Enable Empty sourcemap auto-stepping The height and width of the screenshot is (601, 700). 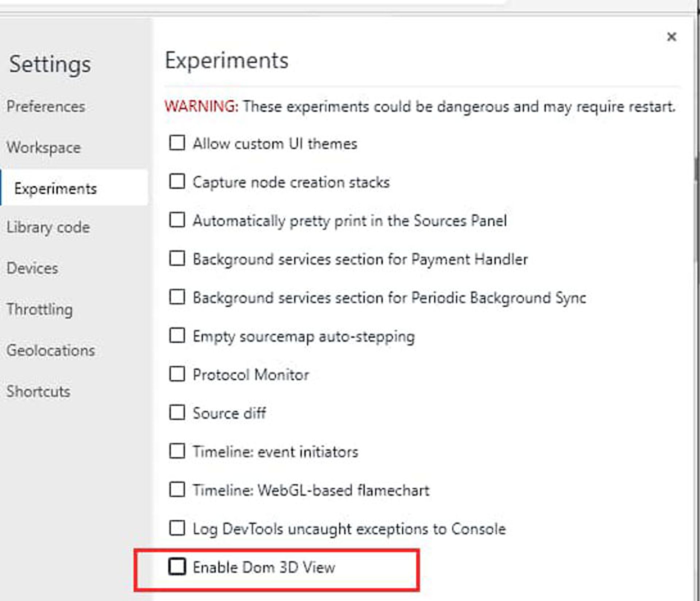(177, 336)
